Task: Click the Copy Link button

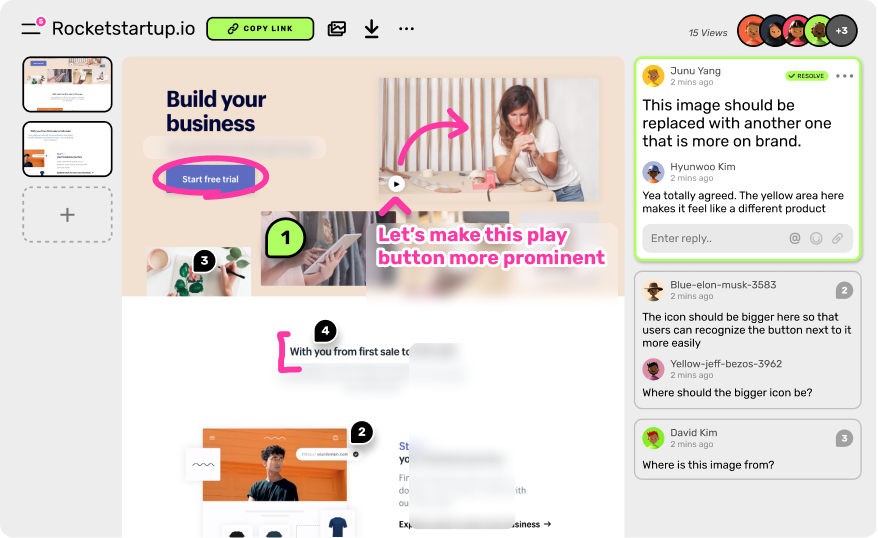Action: pos(260,29)
